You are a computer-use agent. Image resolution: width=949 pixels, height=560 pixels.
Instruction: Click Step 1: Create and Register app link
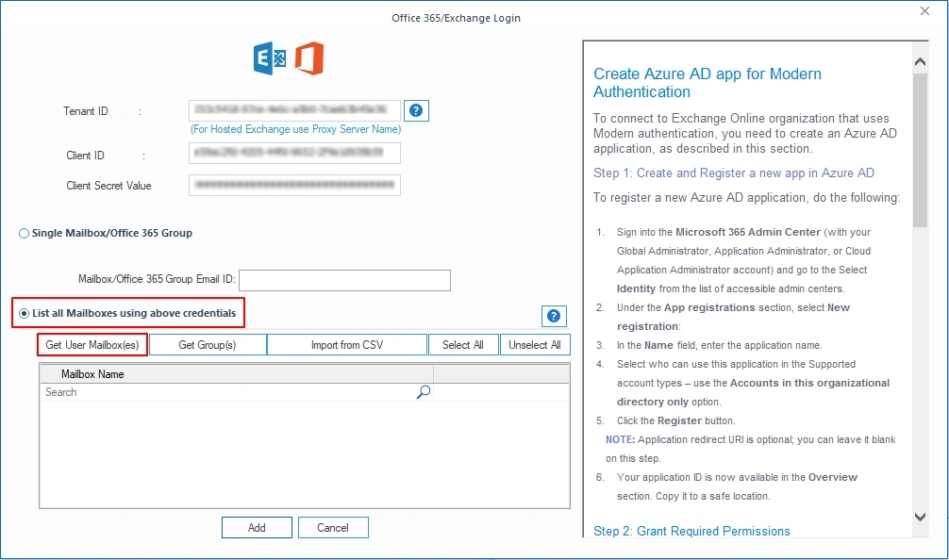click(x=734, y=173)
